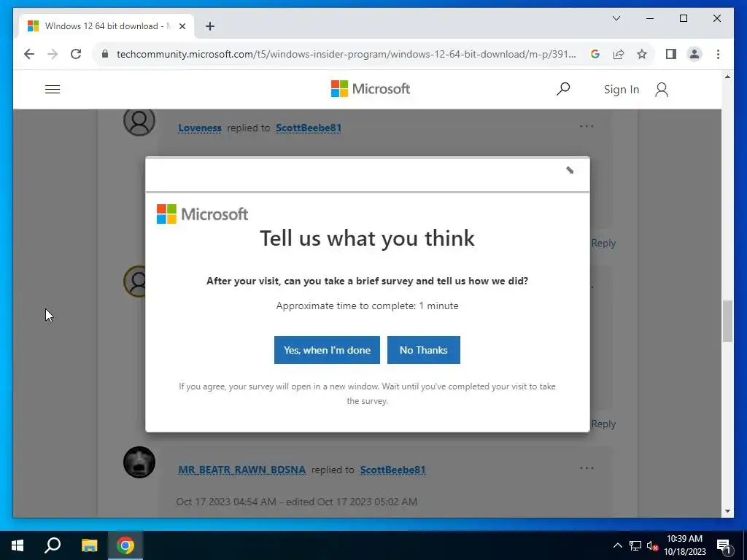Click the Microsoft logo inside survey dialog
This screenshot has height=560, width=747.
(203, 214)
